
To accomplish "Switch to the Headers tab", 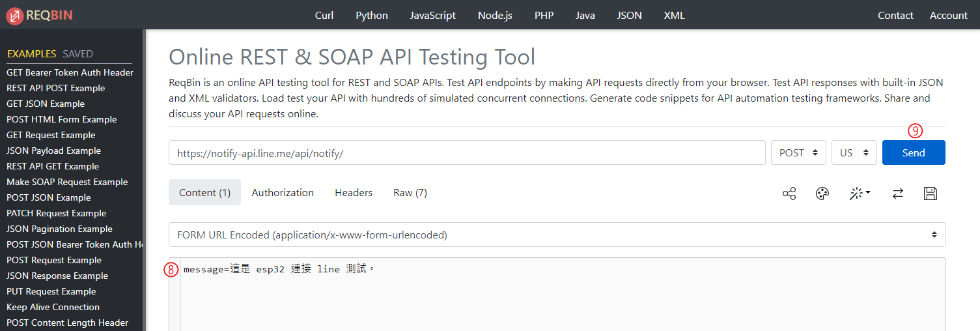I will [x=354, y=192].
